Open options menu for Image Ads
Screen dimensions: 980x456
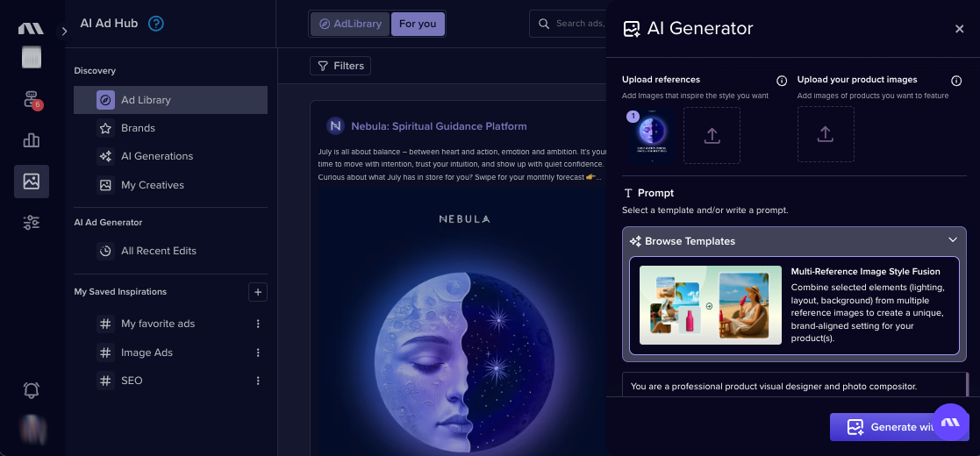257,353
